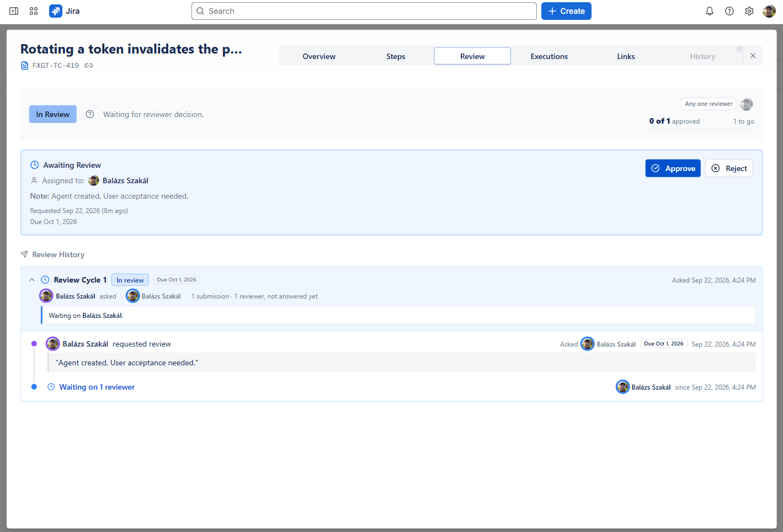Click the Create button
The image size is (783, 532).
point(566,11)
